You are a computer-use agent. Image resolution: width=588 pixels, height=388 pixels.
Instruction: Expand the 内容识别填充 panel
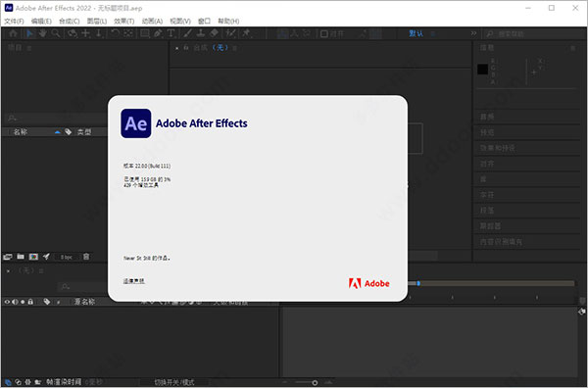click(x=501, y=242)
